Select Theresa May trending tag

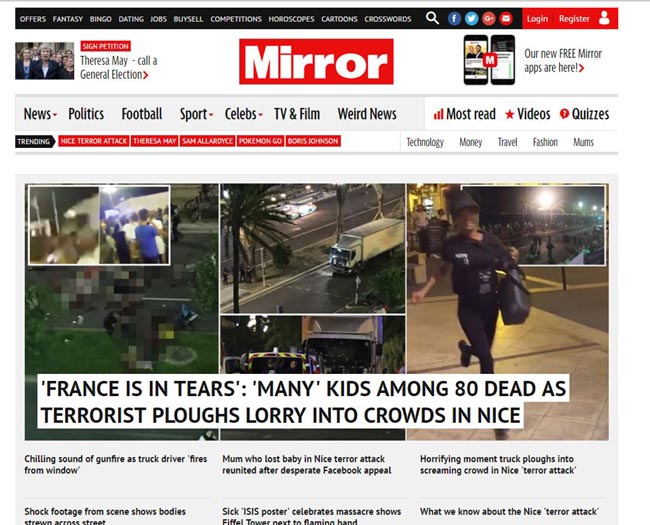[155, 141]
